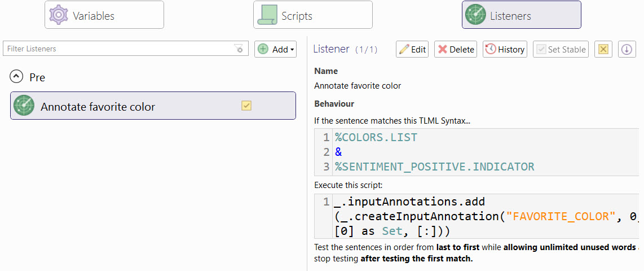
Task: Collapse the Pre listener group
Action: (17, 77)
